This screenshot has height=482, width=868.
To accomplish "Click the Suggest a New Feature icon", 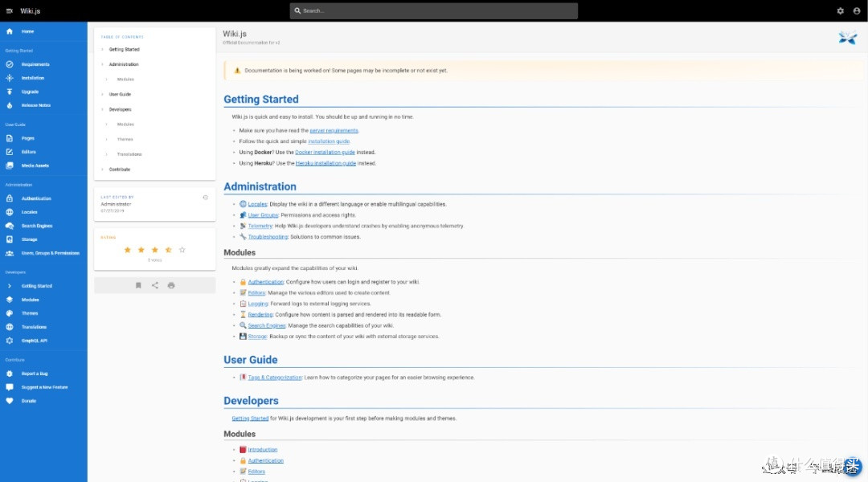I will [x=10, y=387].
